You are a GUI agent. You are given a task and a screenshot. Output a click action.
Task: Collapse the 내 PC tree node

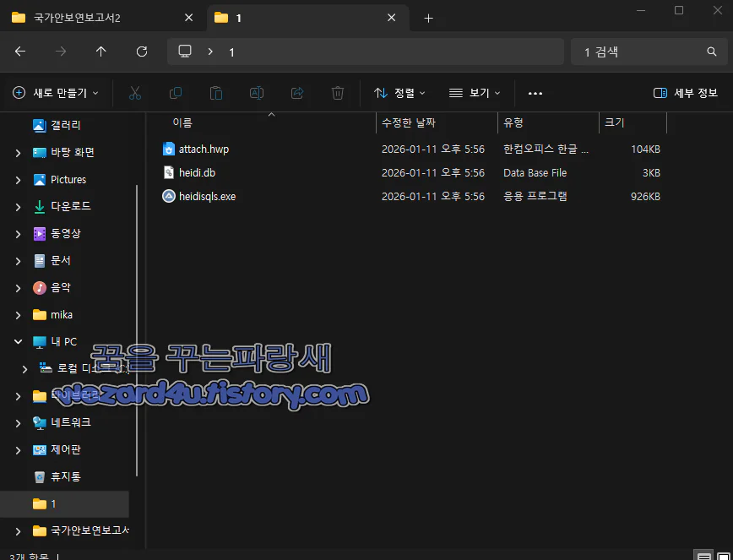click(16, 341)
